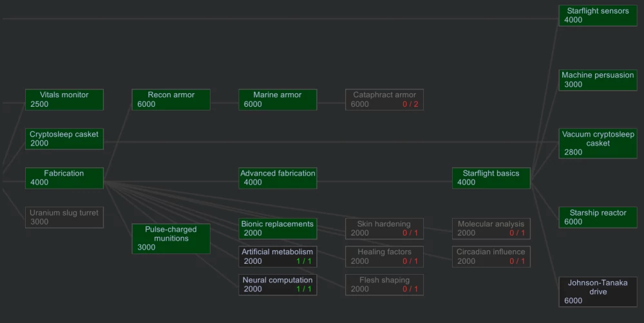The height and width of the screenshot is (323, 644).
Task: Select the Starflight basics research node
Action: 491,178
